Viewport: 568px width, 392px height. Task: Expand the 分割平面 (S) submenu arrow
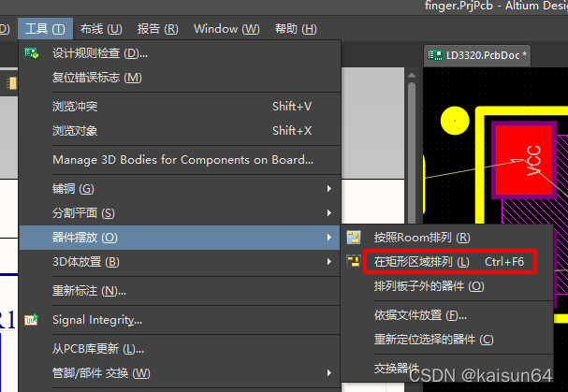click(x=328, y=213)
